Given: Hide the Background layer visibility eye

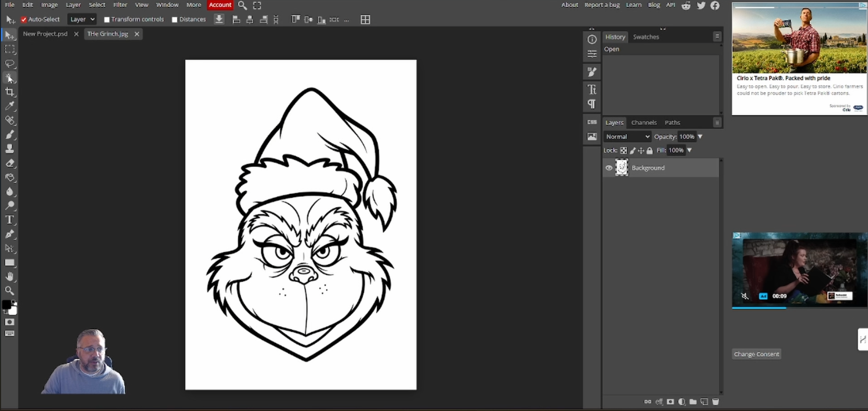Looking at the screenshot, I should 609,168.
